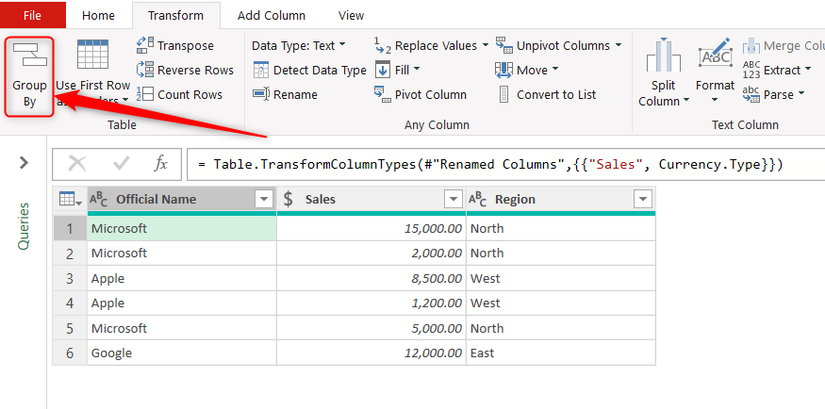Click the currency type icon on Sales
Screen dimensions: 825x409
pos(288,199)
